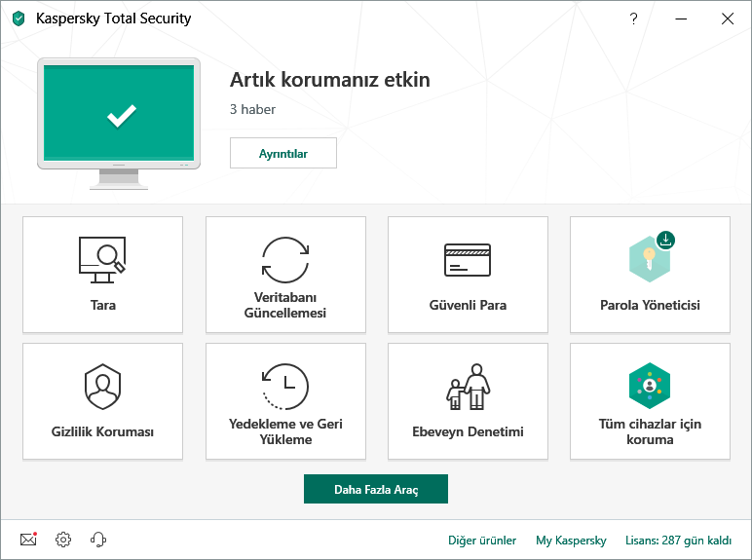This screenshot has width=752, height=560.
Task: Minimize the Kaspersky Total Security window
Action: (680, 19)
